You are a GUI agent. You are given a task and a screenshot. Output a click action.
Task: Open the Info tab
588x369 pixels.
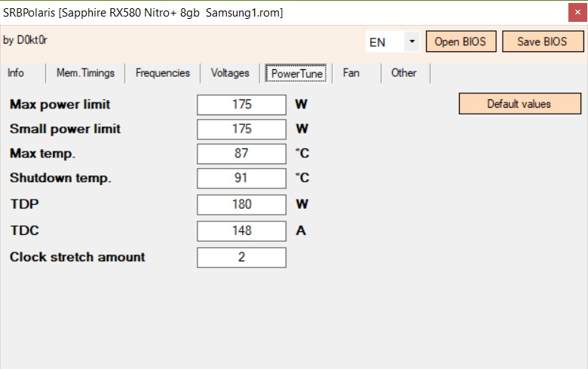pyautogui.click(x=16, y=73)
